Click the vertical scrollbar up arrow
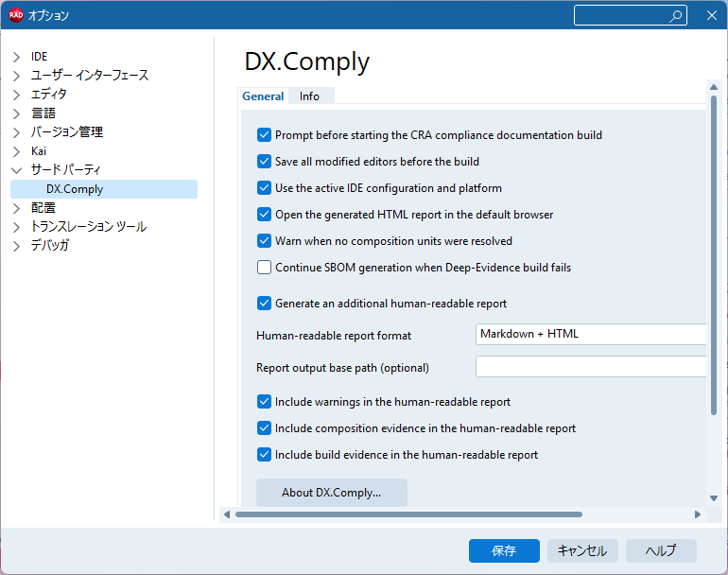Viewport: 728px width, 575px height. (x=714, y=87)
